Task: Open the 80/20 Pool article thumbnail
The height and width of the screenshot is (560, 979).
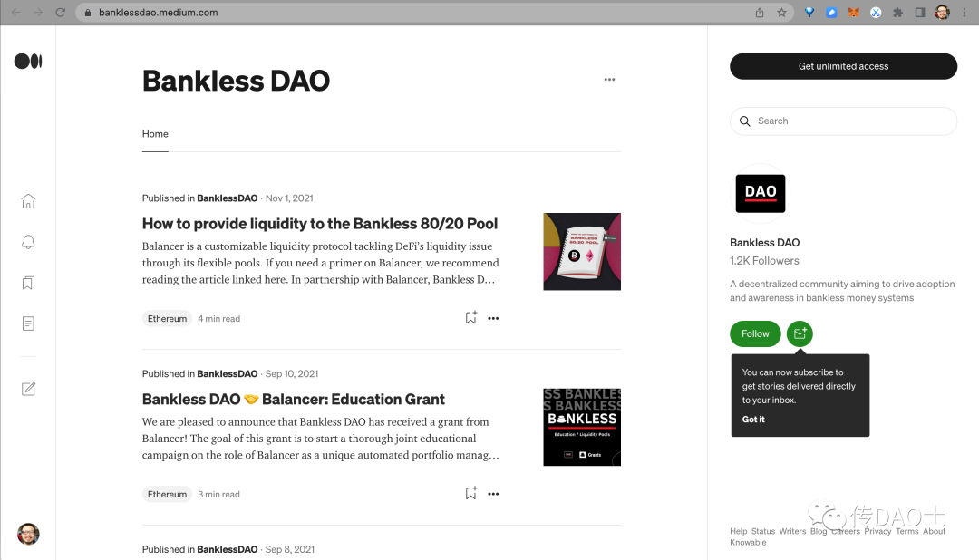Action: tap(582, 252)
